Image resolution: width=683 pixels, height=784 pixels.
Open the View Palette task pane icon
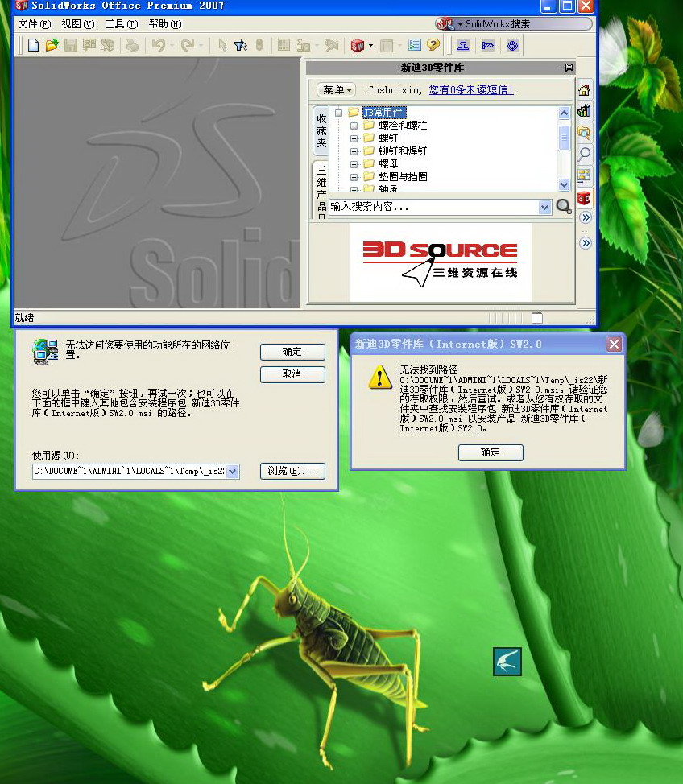coord(584,175)
